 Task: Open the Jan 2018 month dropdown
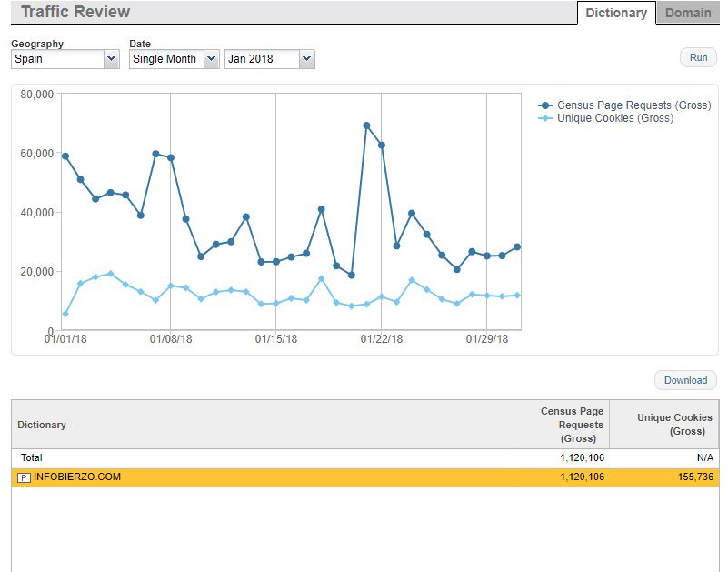pos(269,59)
